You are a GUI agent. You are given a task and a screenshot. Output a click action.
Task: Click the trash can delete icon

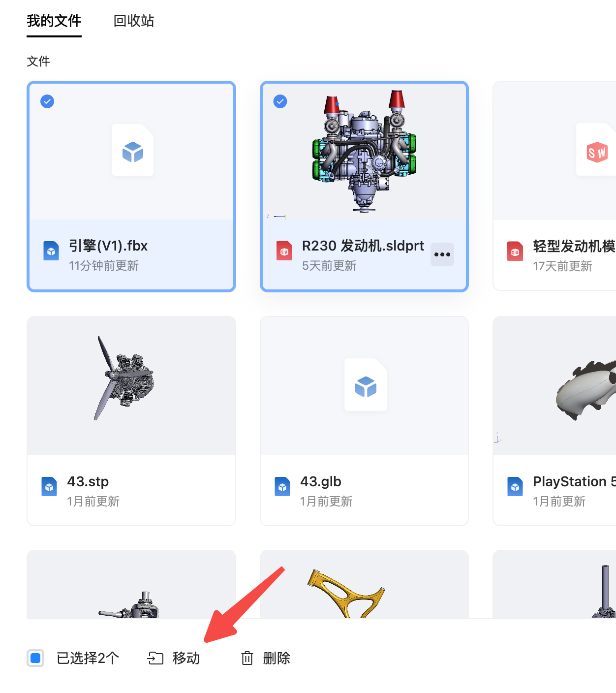point(247,658)
